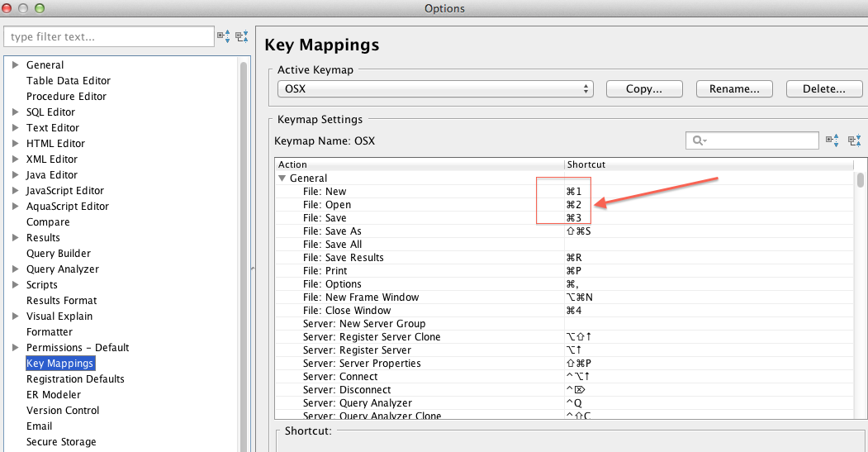
Task: Select the File: Print row
Action: pos(564,271)
